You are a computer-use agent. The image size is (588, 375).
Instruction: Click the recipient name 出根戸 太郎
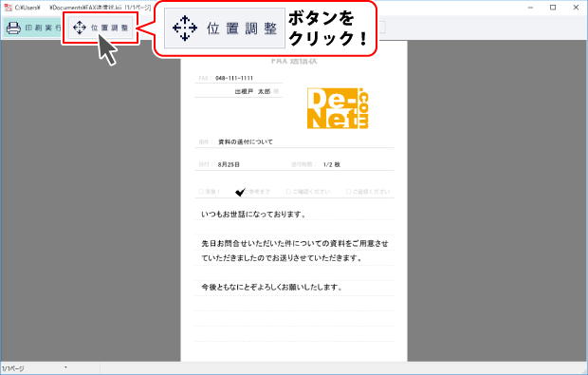[x=252, y=91]
